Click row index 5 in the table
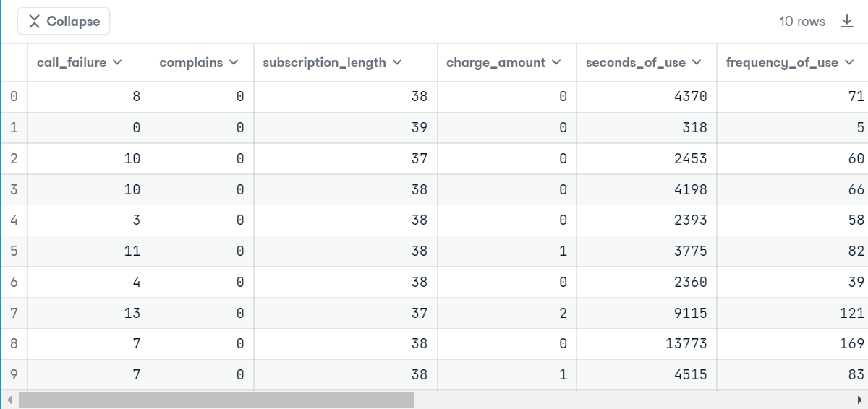Image resolution: width=868 pixels, height=409 pixels. (13, 251)
